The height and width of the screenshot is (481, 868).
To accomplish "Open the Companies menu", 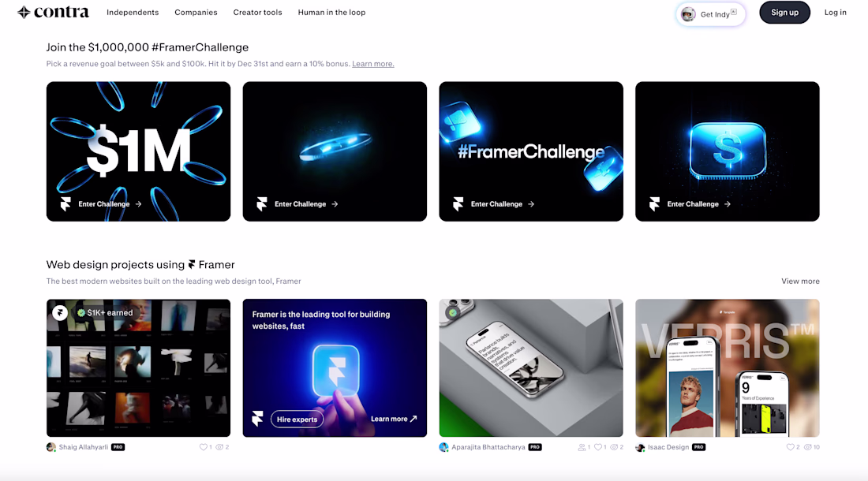I will coord(196,12).
